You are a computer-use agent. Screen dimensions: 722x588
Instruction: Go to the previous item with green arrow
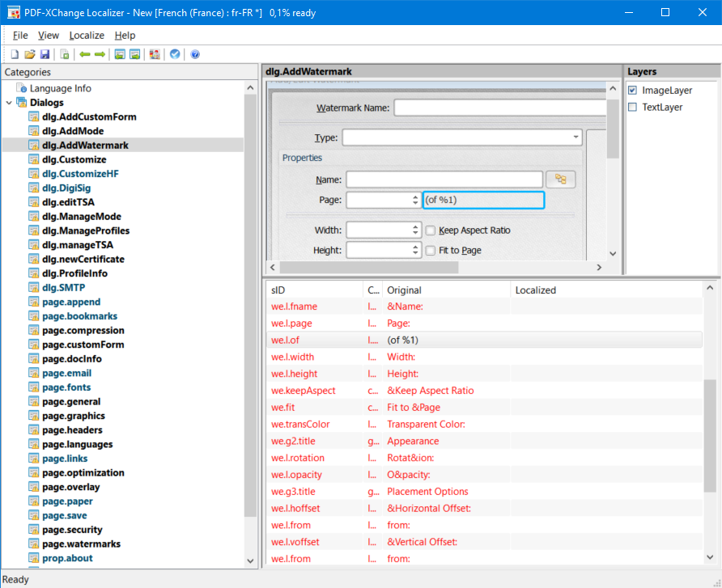(83, 53)
